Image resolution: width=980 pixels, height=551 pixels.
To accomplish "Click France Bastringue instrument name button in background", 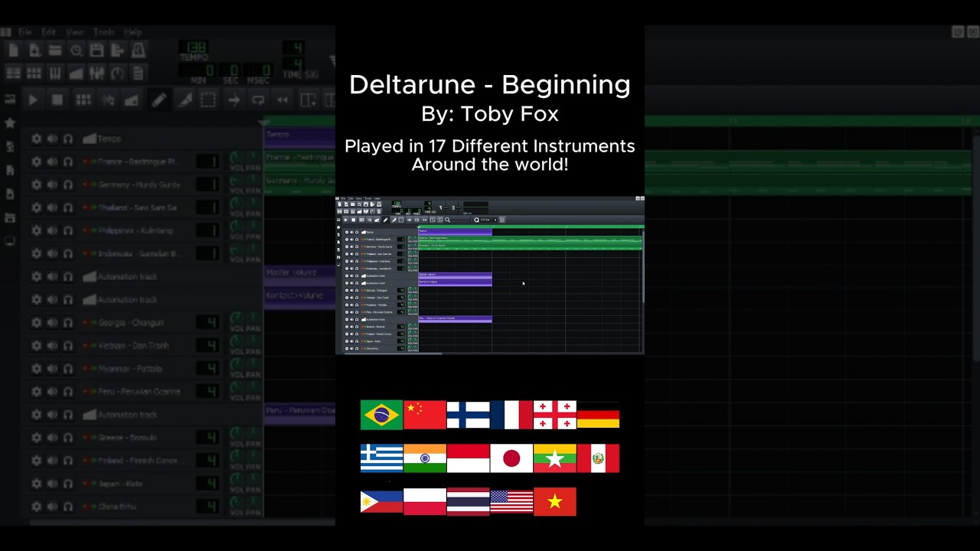I will [x=130, y=161].
